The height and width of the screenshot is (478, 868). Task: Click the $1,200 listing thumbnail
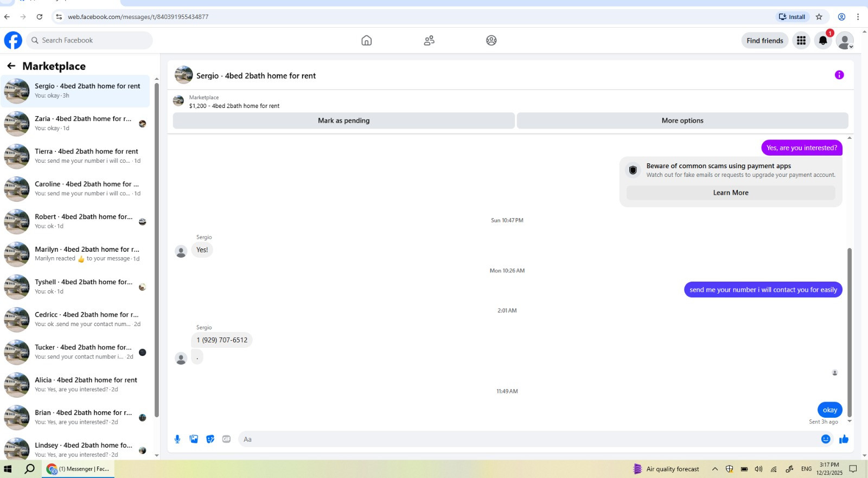tap(178, 101)
